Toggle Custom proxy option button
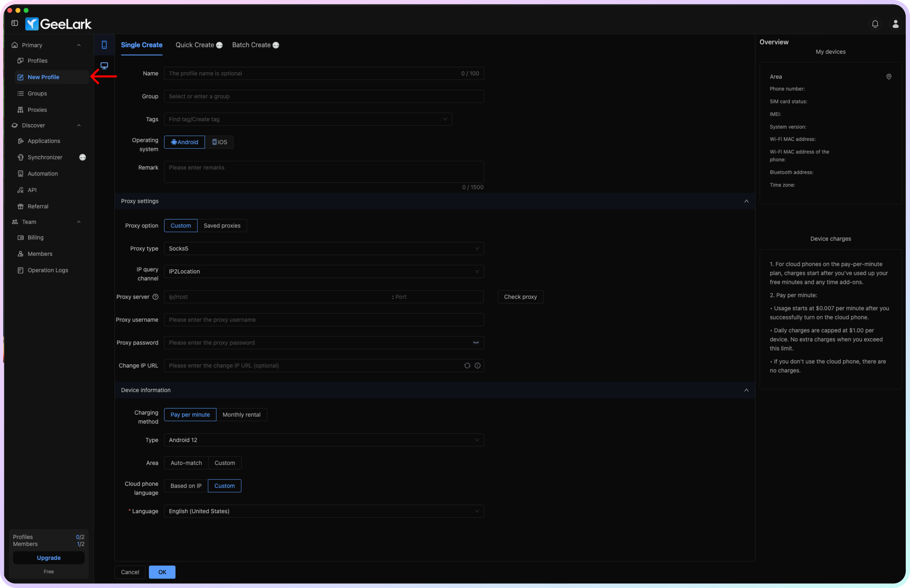 tap(181, 225)
